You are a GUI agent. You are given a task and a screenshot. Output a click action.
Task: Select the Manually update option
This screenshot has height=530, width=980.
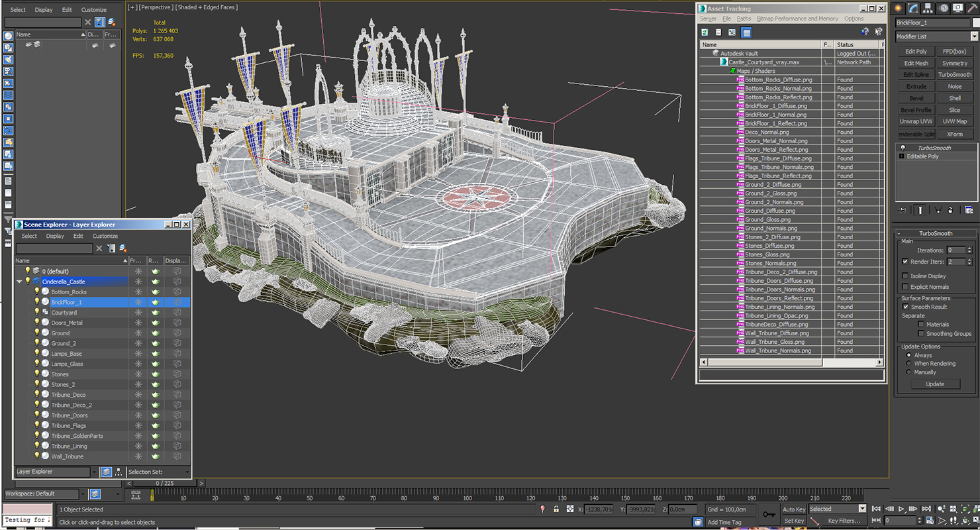tap(908, 372)
